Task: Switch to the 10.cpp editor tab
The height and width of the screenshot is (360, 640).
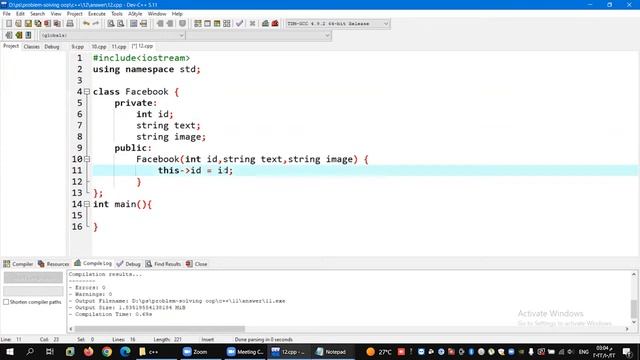Action: pyautogui.click(x=98, y=47)
